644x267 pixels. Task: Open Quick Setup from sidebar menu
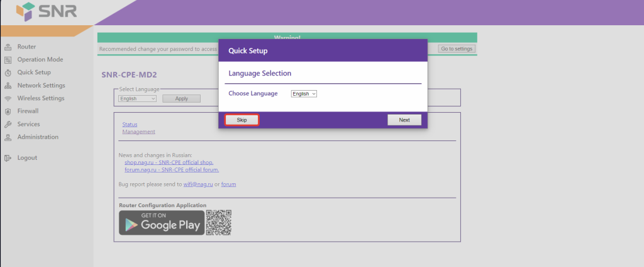pos(34,72)
